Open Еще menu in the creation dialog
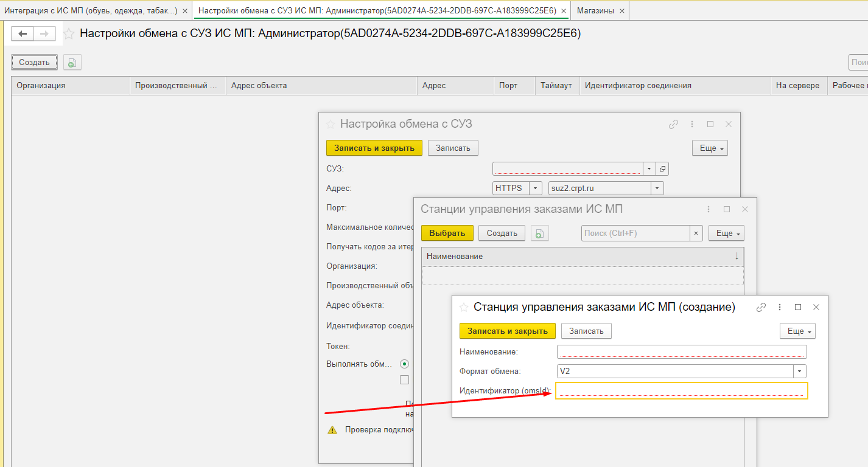Image resolution: width=868 pixels, height=467 pixels. 797,331
